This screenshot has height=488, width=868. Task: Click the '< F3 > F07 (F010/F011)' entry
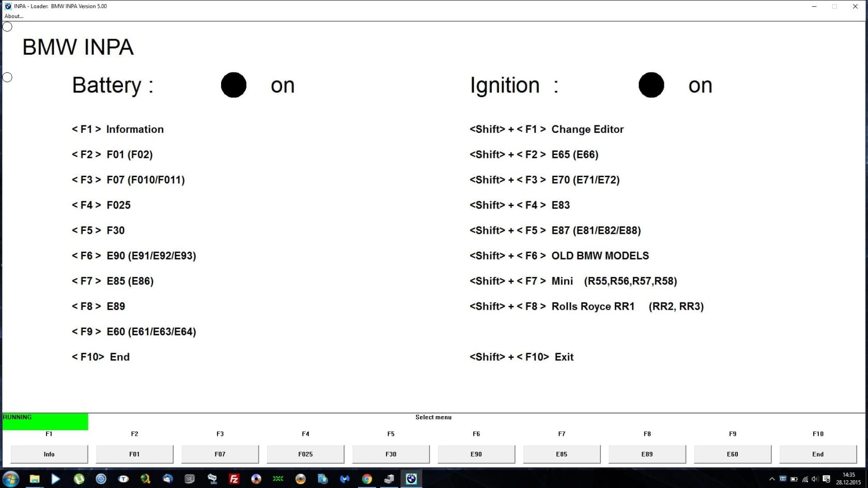click(x=128, y=180)
